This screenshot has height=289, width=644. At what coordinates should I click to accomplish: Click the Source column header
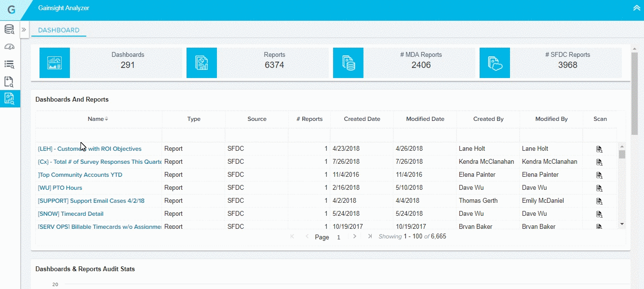(257, 119)
